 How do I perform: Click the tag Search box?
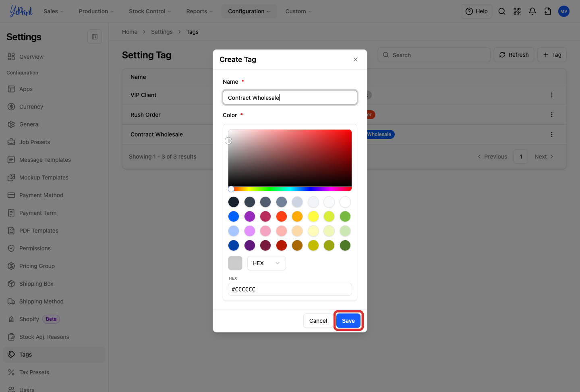coord(434,55)
